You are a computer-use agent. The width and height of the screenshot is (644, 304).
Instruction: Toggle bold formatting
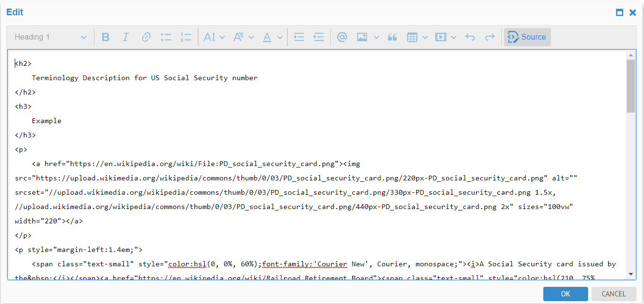pyautogui.click(x=106, y=37)
